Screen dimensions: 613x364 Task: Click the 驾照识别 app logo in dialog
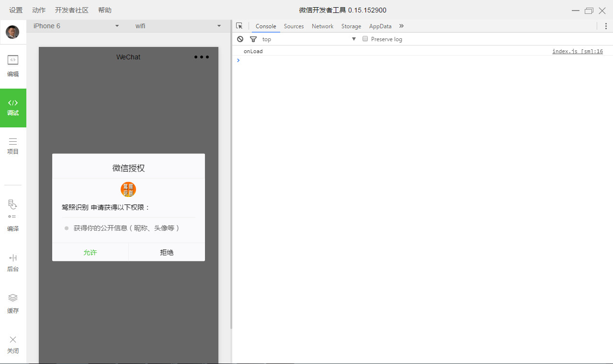coord(128,189)
